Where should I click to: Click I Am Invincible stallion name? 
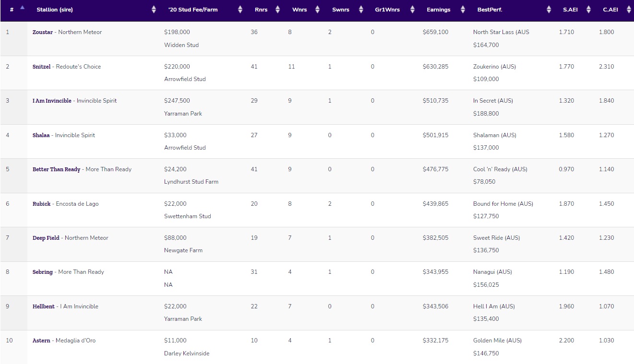pyautogui.click(x=52, y=101)
